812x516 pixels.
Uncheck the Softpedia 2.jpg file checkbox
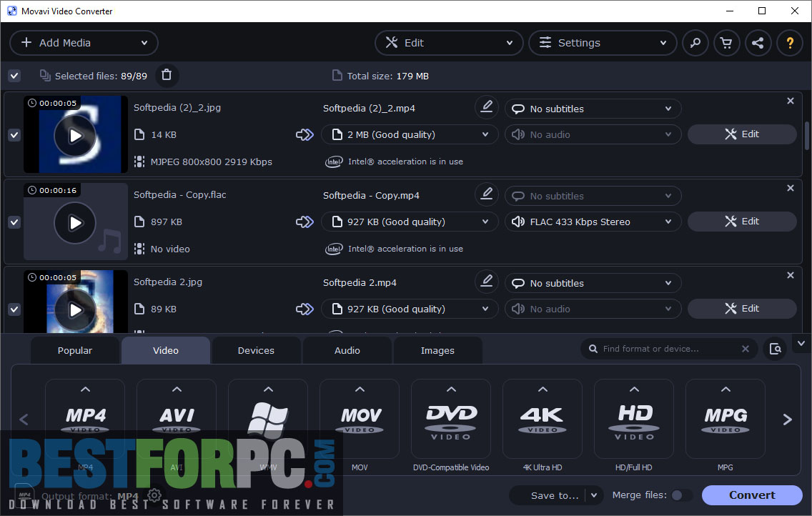pyautogui.click(x=14, y=309)
